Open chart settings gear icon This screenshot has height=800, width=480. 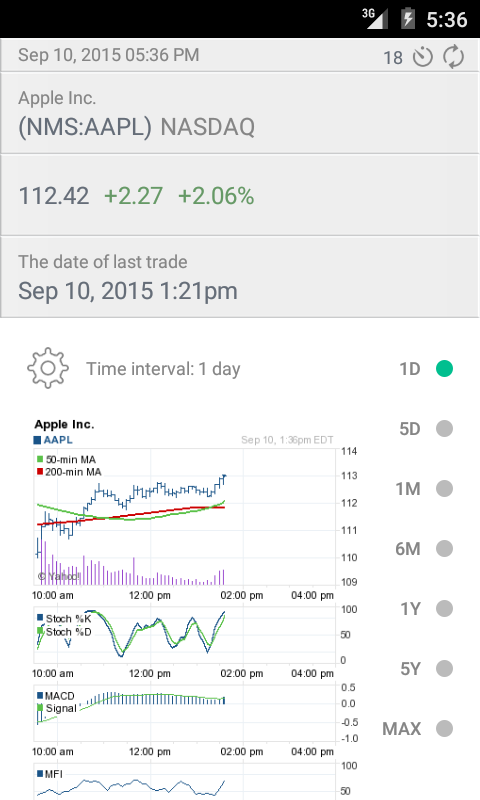pyautogui.click(x=47, y=368)
